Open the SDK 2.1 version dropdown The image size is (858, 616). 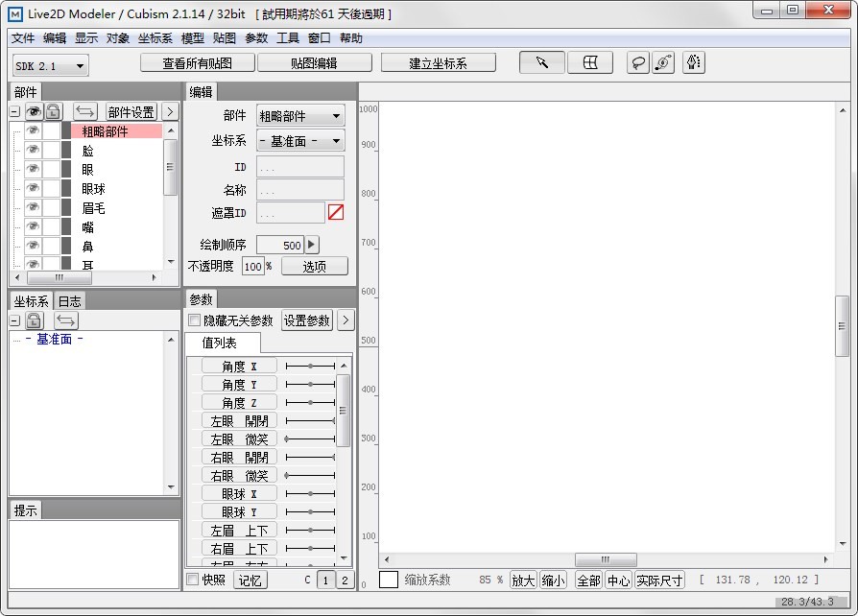[x=48, y=64]
